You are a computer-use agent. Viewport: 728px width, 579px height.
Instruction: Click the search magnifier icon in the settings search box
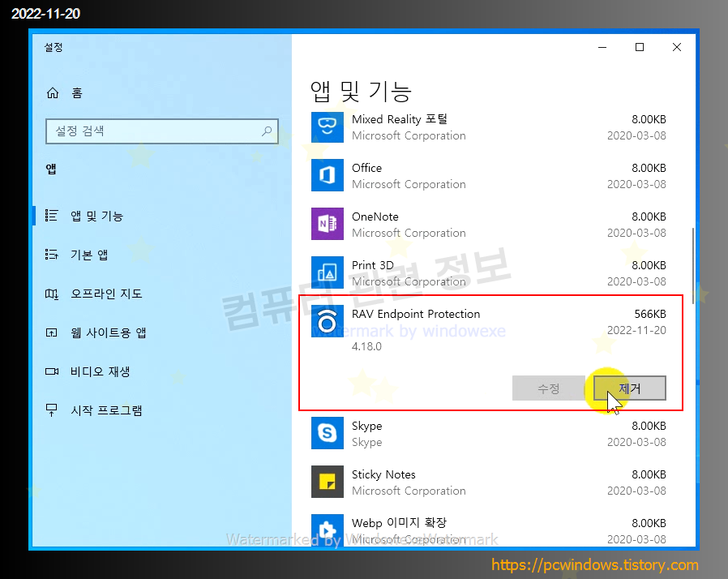[267, 131]
